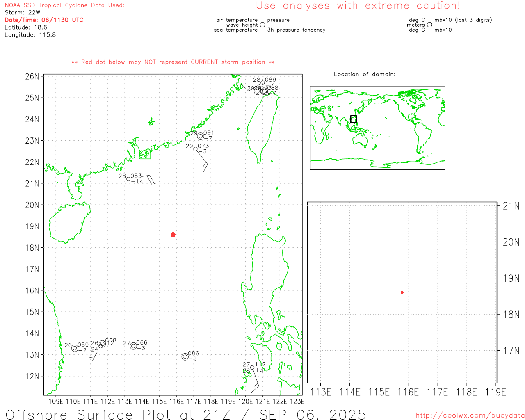Click the '3h pressure tendency' legend label
The height and width of the screenshot is (420, 525).
tap(297, 30)
